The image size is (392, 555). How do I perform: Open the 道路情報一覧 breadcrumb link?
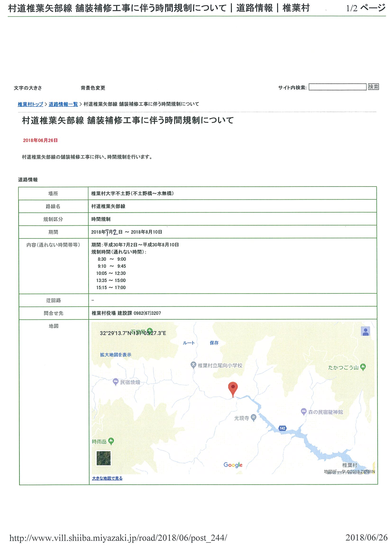coord(63,104)
